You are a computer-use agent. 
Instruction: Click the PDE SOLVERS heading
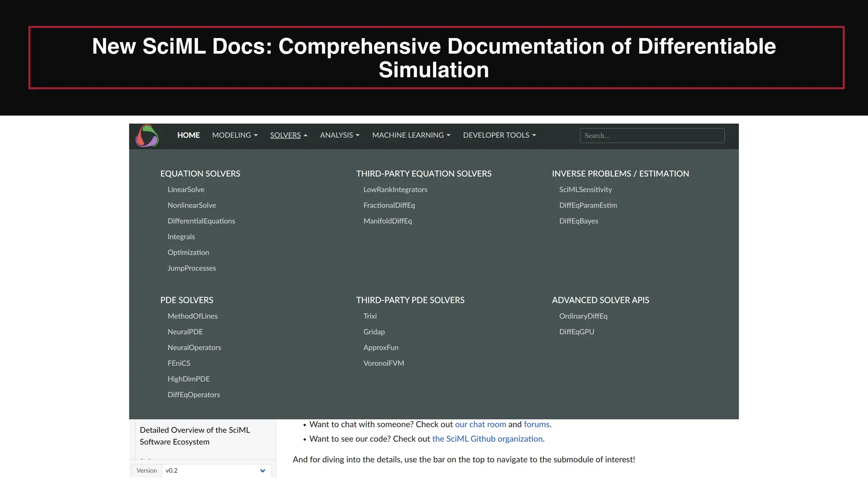pos(186,300)
